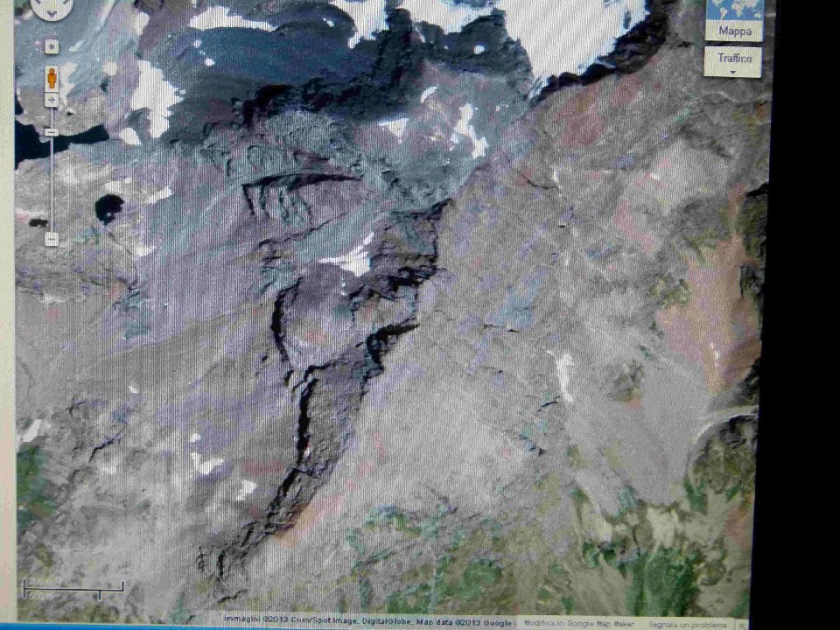This screenshot has width=840, height=630.
Task: Open Modifica in Google Map Maker link
Action: [x=578, y=624]
